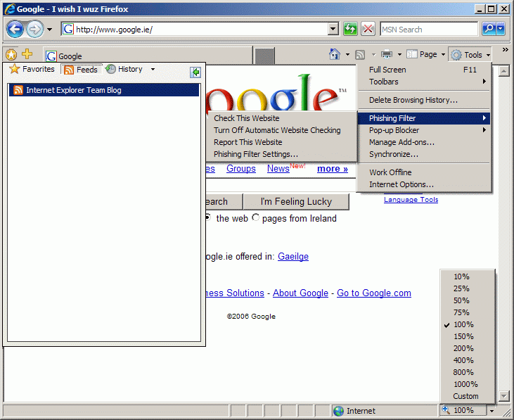Open the Print dropdown arrow
Viewport: 514px width, 420px height.
[x=399, y=55]
